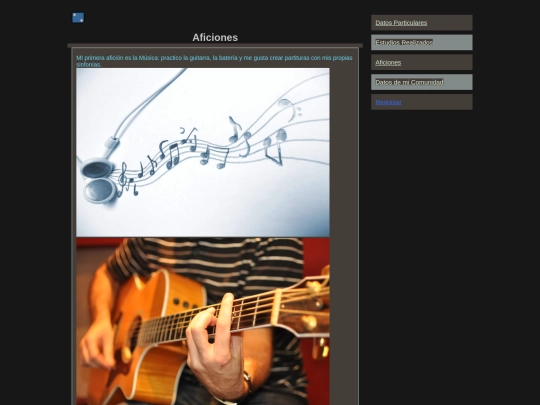540x405 pixels.
Task: Open the Datos de mi Comunidad link
Action: [409, 82]
